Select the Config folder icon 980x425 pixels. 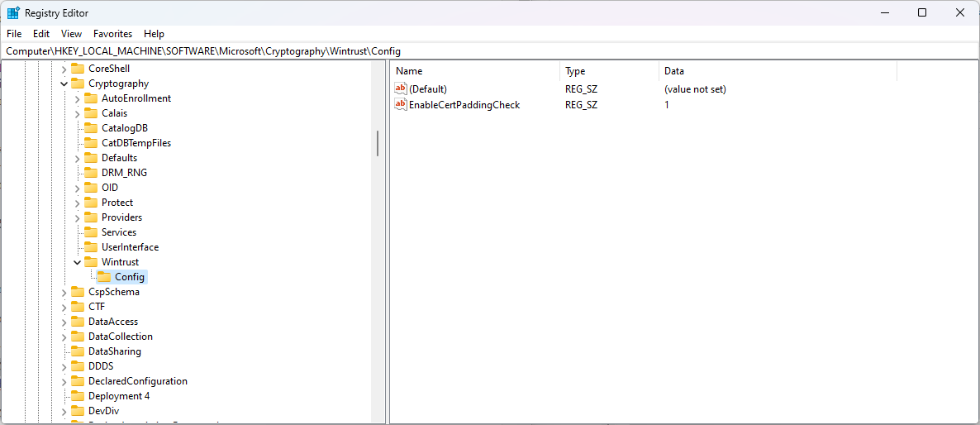(104, 277)
